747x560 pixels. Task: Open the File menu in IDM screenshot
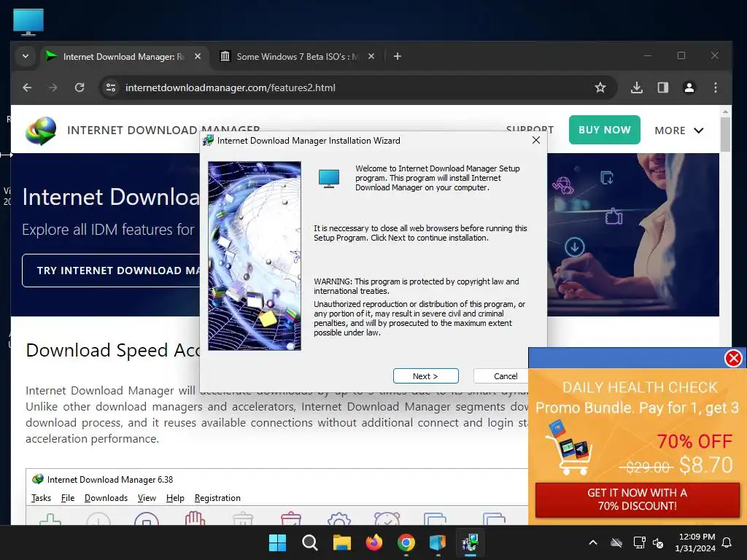[68, 497]
